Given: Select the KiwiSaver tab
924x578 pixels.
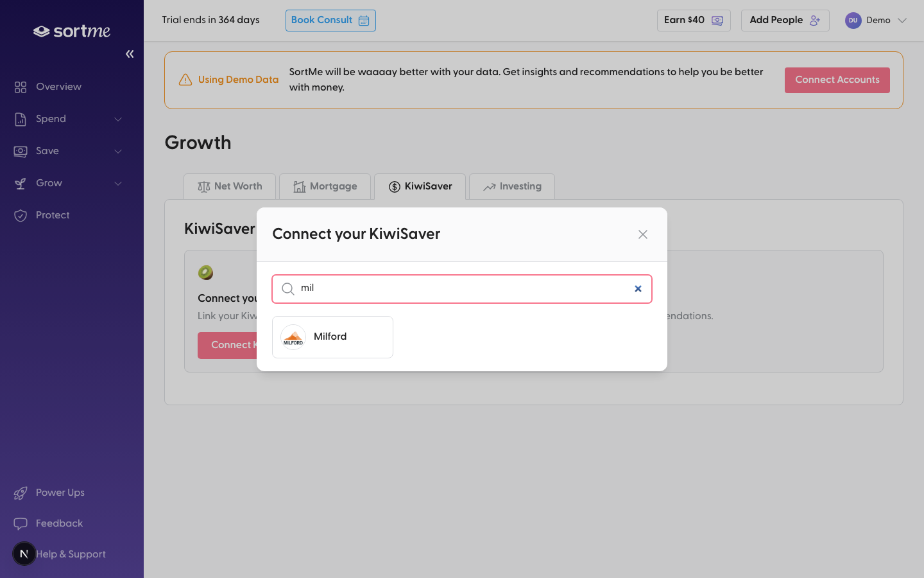Looking at the screenshot, I should [x=420, y=186].
